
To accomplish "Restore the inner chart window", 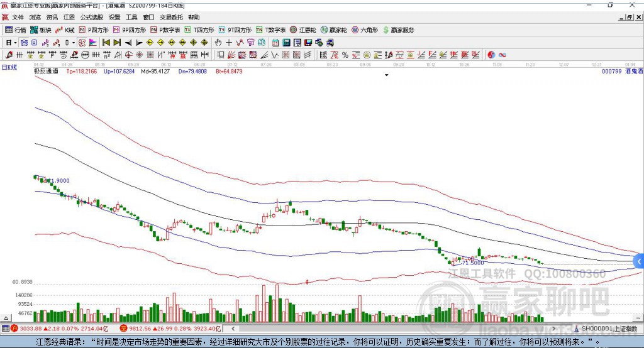I will click(x=630, y=17).
